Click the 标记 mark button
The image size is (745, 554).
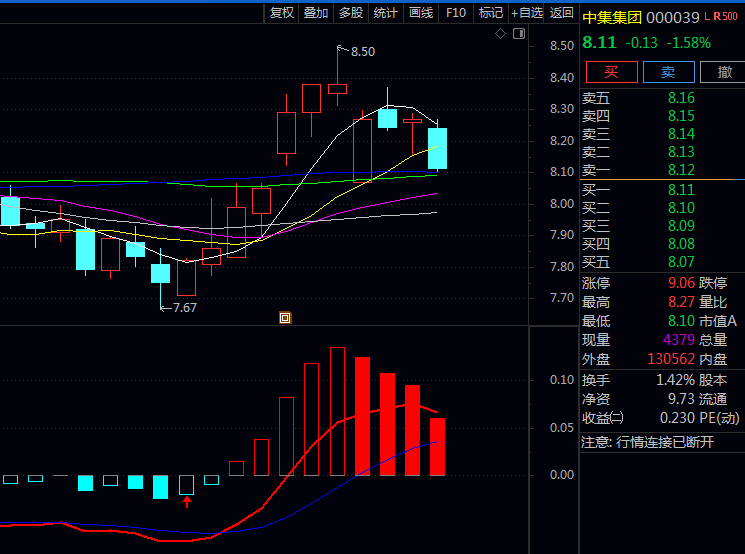490,12
